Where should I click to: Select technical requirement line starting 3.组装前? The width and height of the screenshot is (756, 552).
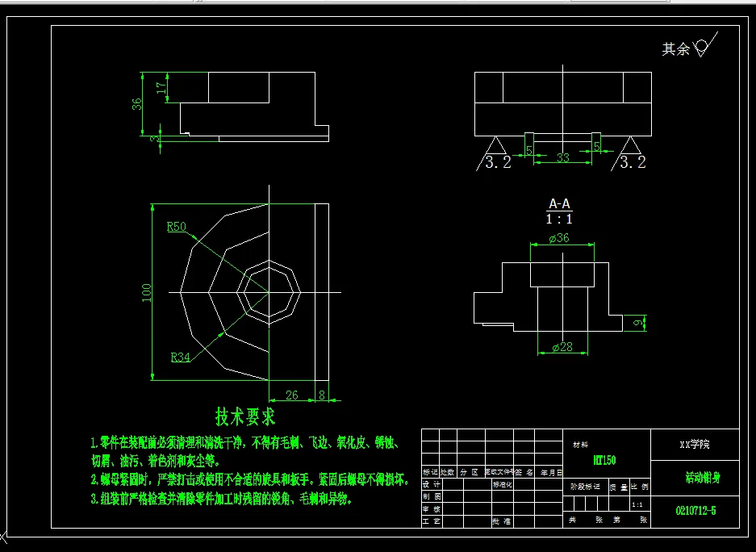(x=221, y=500)
